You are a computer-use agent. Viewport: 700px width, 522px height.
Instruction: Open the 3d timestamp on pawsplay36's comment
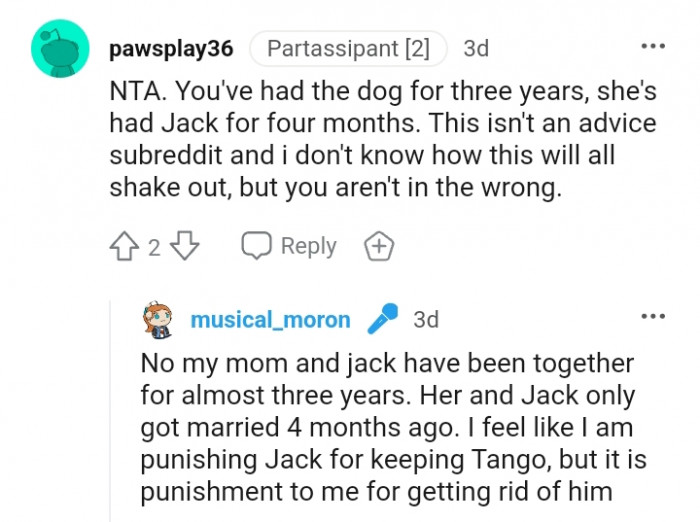tap(476, 48)
